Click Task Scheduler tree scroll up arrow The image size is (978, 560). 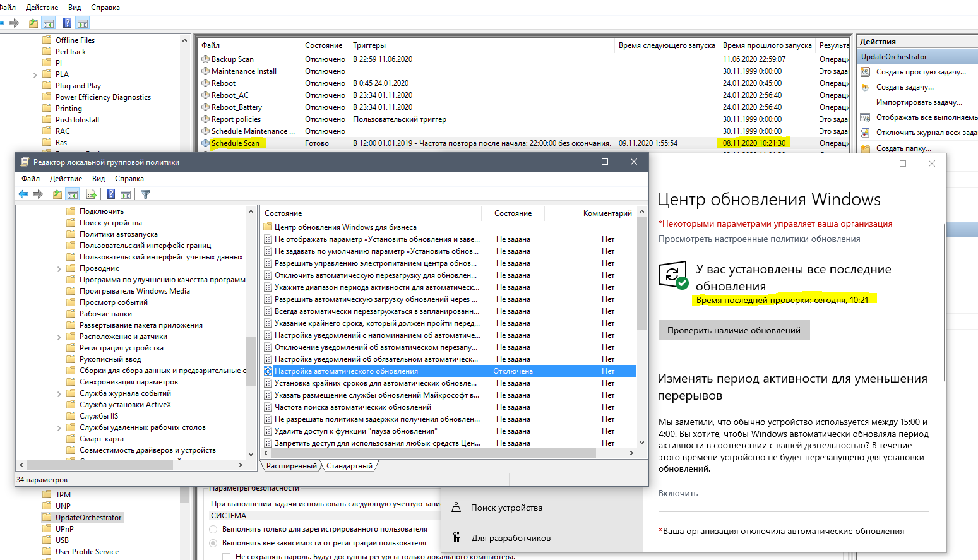(184, 40)
